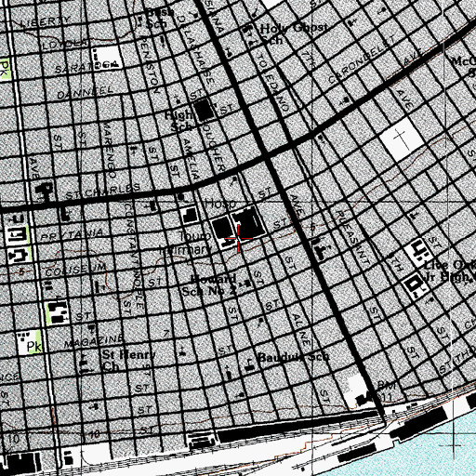
Task: Click the 'AMELIA' street label
Action: [191, 159]
